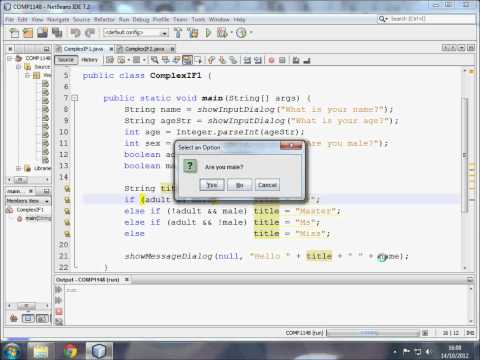
Task: Click the hint bulb on line 15
Action: click(x=67, y=189)
